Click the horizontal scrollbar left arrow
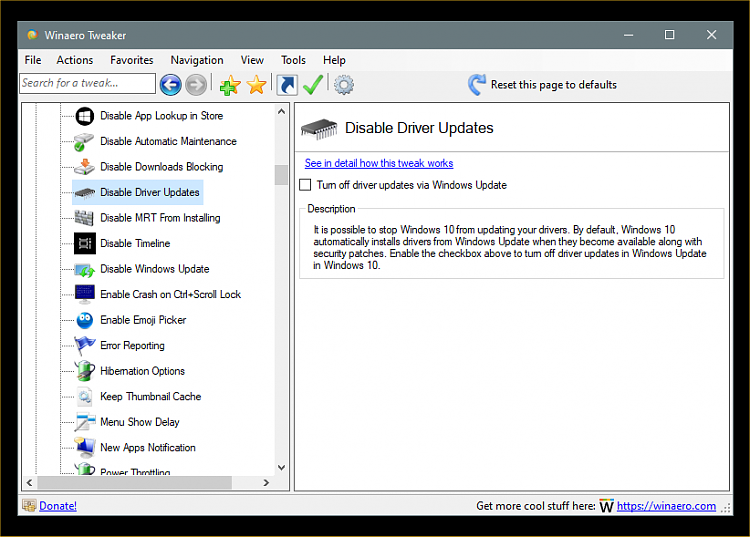750x537 pixels. point(30,482)
